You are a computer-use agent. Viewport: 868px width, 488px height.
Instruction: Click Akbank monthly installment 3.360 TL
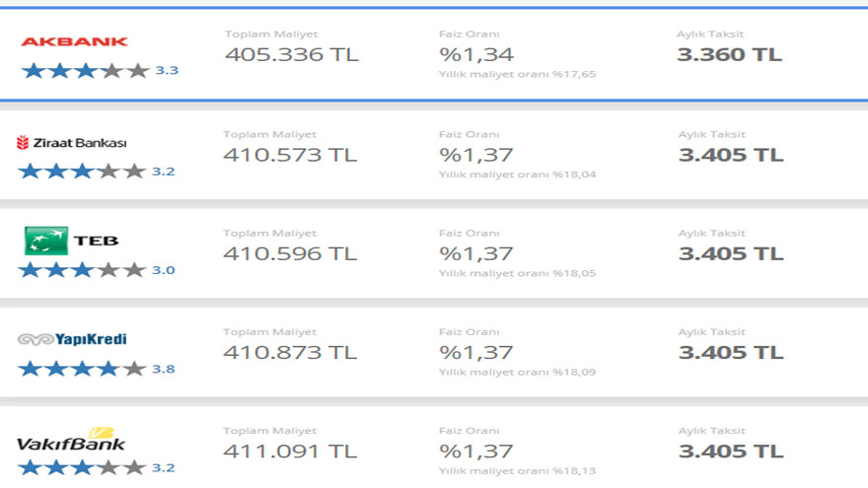[x=730, y=55]
